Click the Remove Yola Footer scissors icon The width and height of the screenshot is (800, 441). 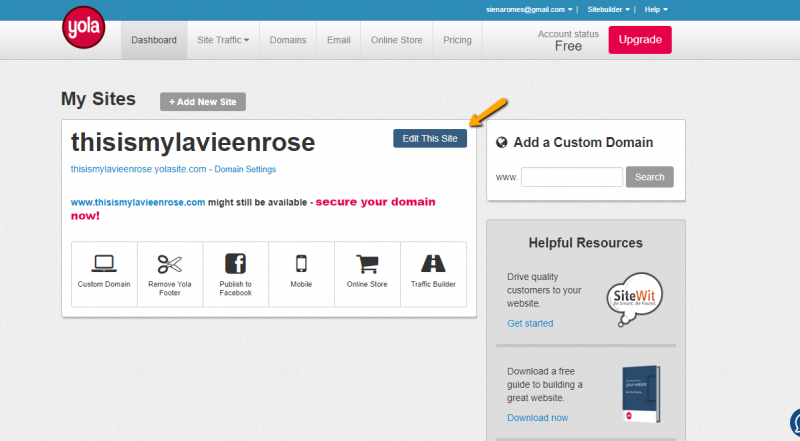pyautogui.click(x=170, y=264)
